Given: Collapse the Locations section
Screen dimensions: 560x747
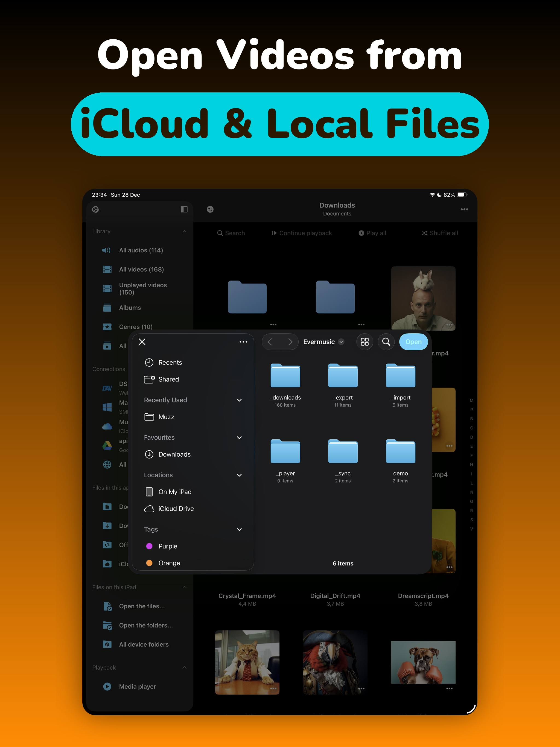Looking at the screenshot, I should point(239,475).
